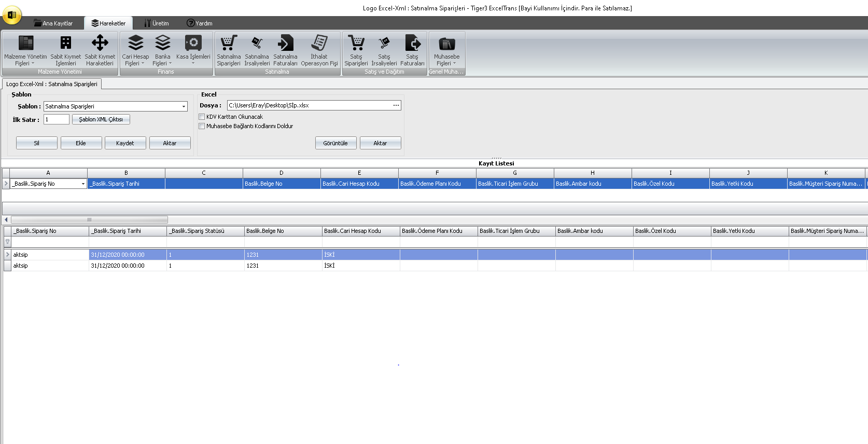Screen dimensions: 868x444
Task: Click the Sil button
Action: coord(37,143)
